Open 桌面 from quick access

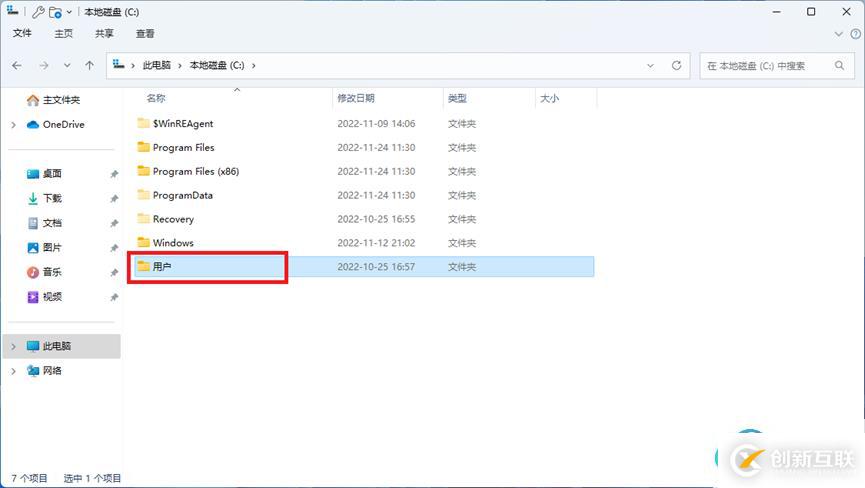(x=52, y=174)
